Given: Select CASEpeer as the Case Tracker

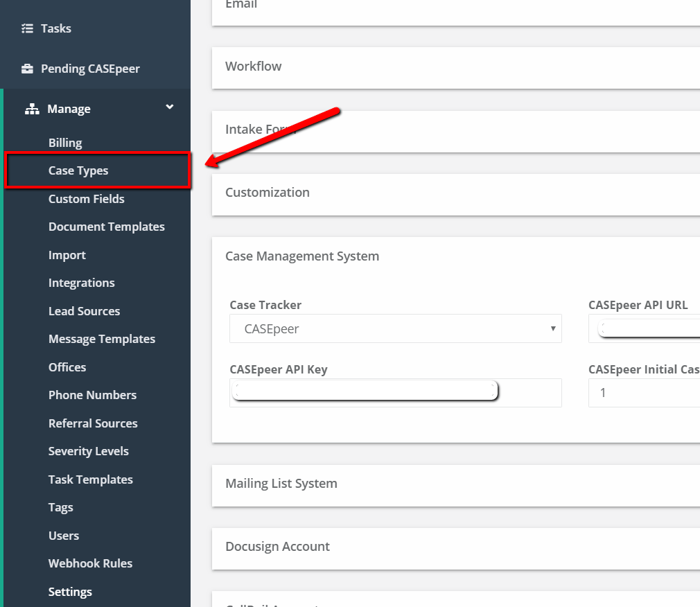Looking at the screenshot, I should 395,328.
